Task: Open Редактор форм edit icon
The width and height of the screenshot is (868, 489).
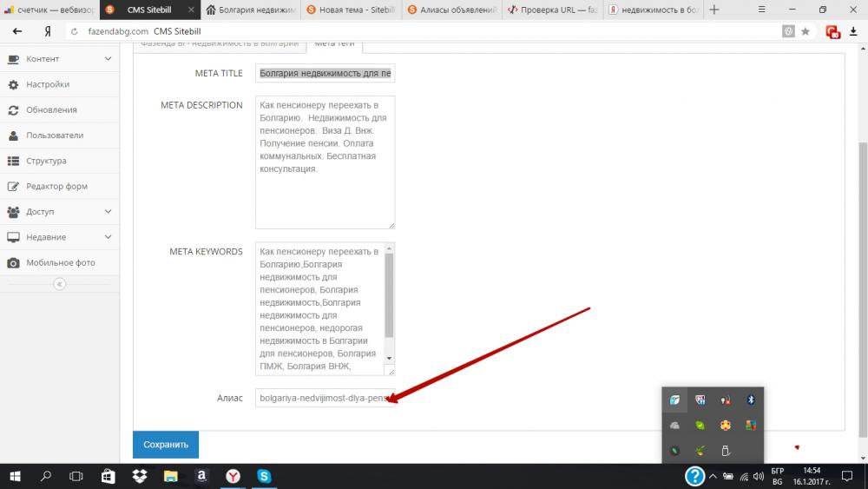Action: [13, 187]
